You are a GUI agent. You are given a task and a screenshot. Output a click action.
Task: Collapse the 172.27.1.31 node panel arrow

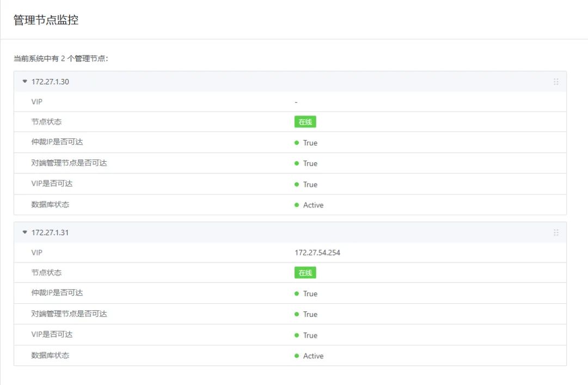coord(24,233)
